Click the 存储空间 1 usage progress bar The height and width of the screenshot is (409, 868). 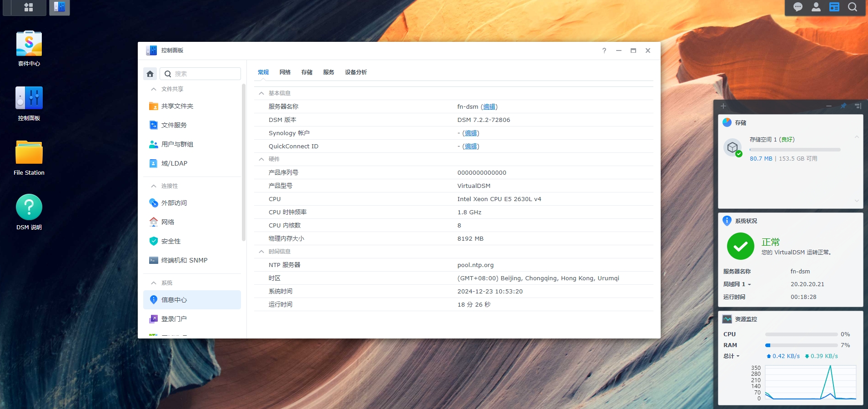click(x=795, y=150)
